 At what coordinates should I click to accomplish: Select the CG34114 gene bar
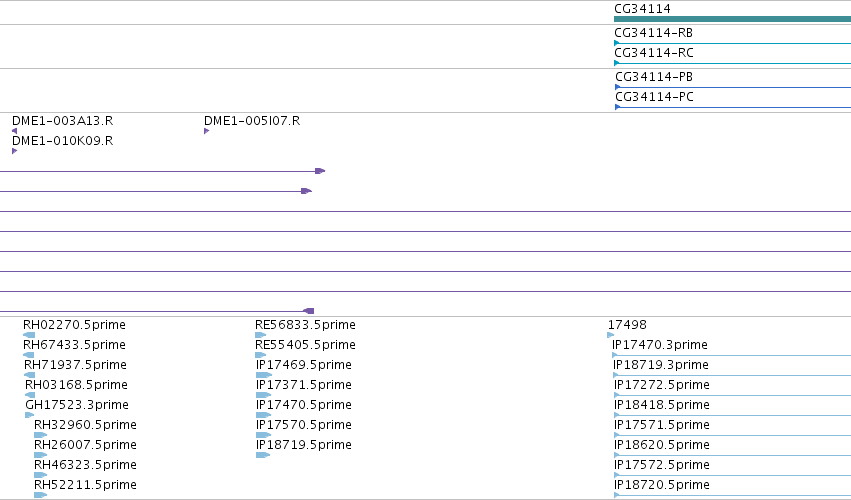click(x=732, y=19)
